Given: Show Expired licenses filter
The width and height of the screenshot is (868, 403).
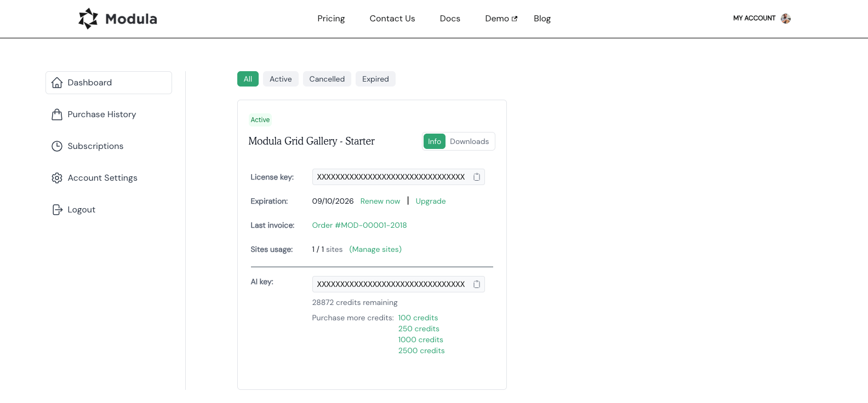Looking at the screenshot, I should tap(375, 79).
